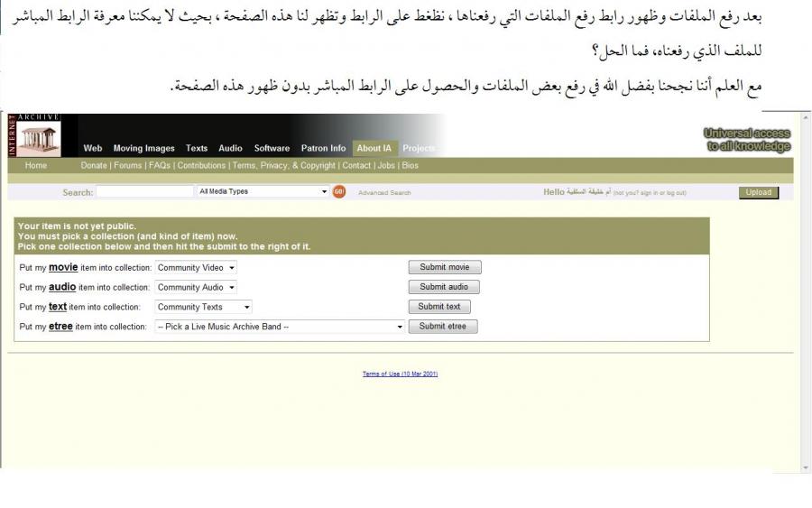Image resolution: width=812 pixels, height=508 pixels.
Task: Open the Patron Info tab
Action: (x=323, y=148)
